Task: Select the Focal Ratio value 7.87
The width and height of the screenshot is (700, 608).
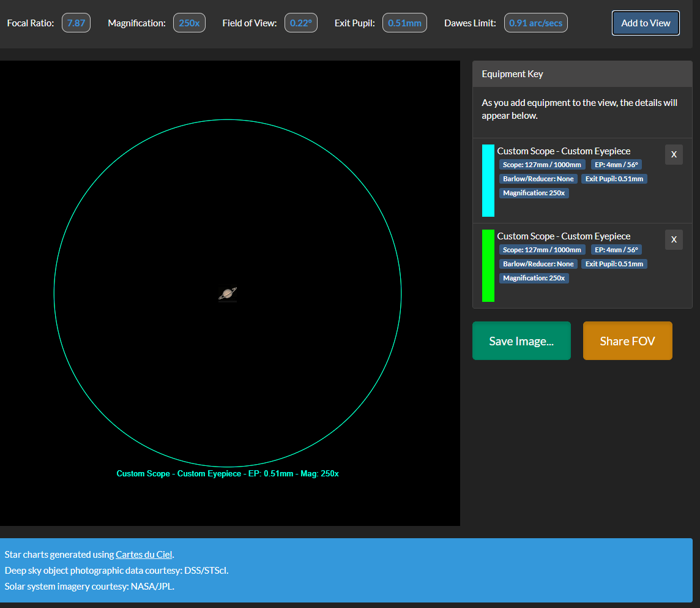Action: tap(76, 23)
